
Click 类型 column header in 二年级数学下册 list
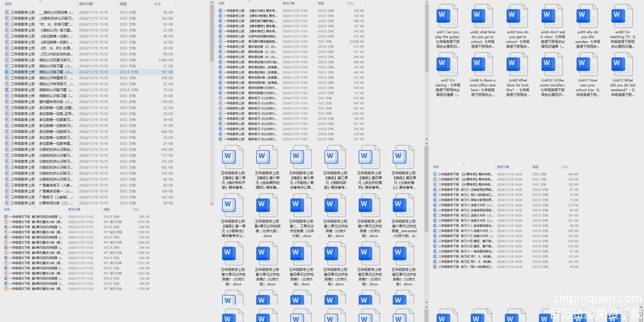[x=535, y=167]
